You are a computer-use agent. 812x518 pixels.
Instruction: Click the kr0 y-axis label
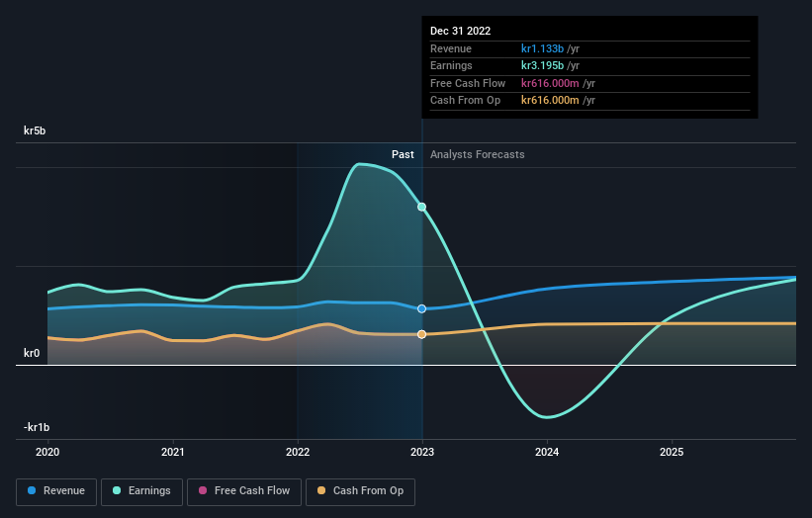tap(32, 354)
